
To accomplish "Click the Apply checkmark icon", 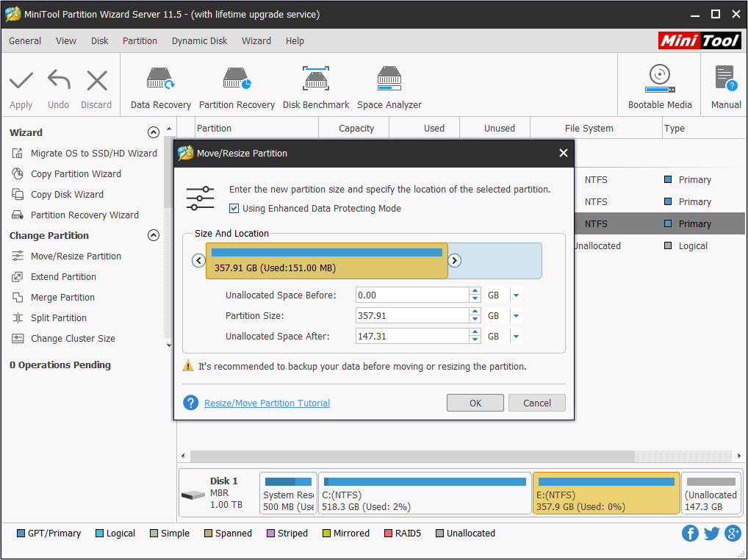I will coord(21,81).
